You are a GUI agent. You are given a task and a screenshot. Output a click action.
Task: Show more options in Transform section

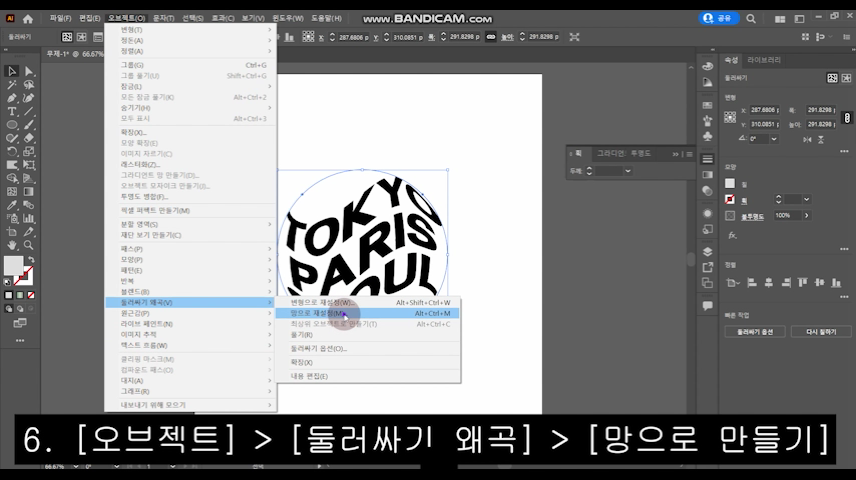click(x=844, y=151)
